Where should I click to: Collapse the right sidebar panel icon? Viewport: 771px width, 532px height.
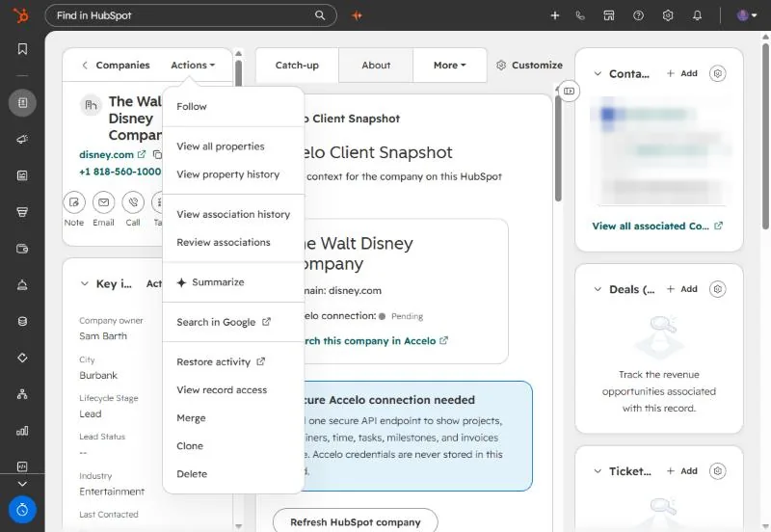pos(569,91)
